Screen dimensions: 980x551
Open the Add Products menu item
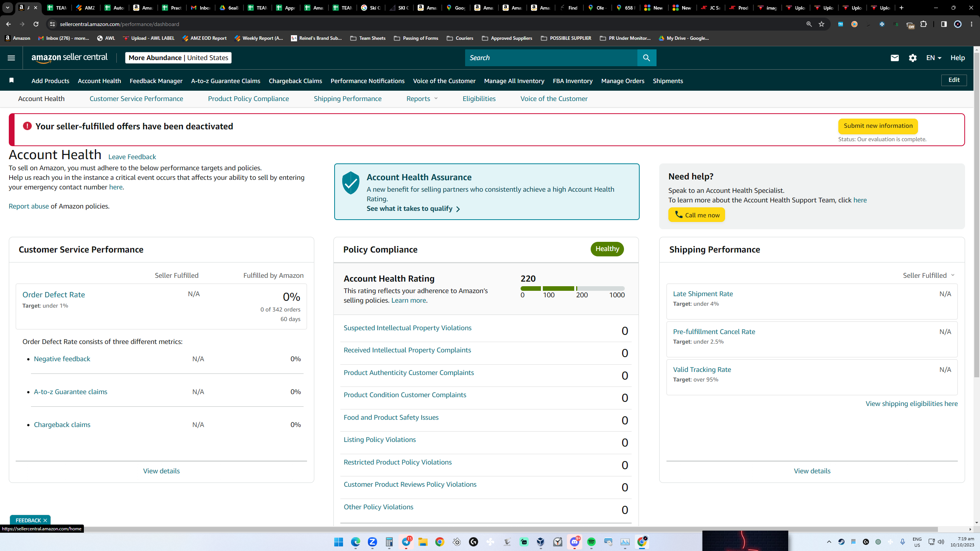click(51, 81)
